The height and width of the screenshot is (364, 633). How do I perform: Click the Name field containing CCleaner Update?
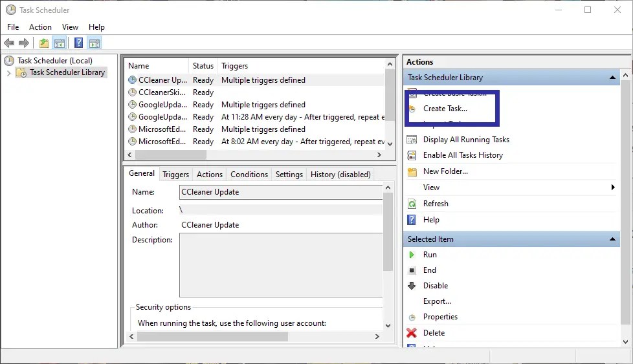280,192
